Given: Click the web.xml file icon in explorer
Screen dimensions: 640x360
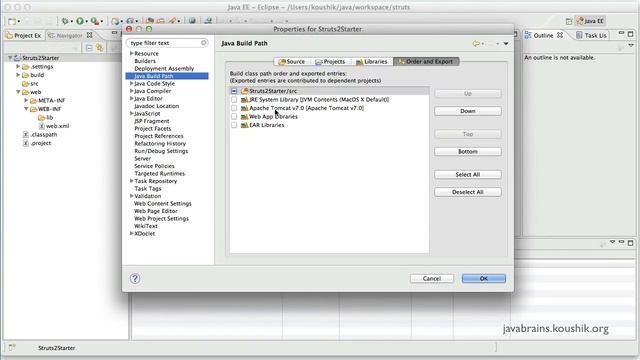Looking at the screenshot, I should 42,126.
